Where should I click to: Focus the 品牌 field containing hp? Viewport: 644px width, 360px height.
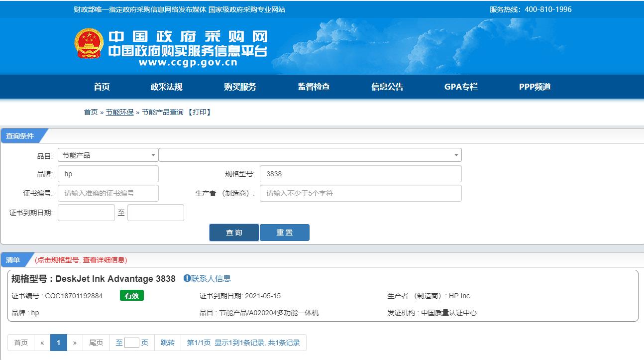[108, 174]
